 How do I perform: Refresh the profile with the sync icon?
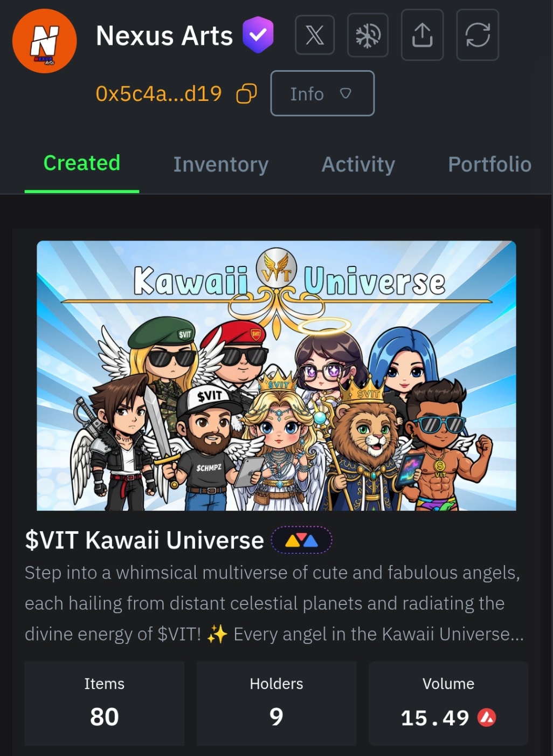pos(478,35)
